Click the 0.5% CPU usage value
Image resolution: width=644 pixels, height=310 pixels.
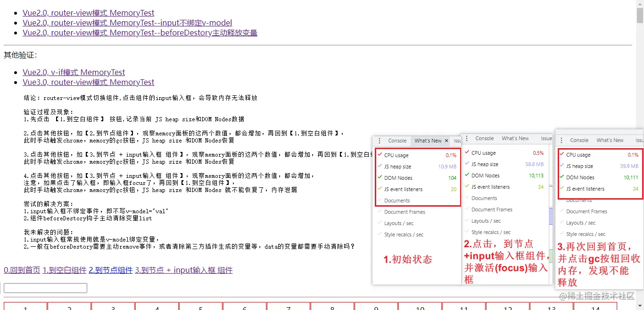[538, 153]
